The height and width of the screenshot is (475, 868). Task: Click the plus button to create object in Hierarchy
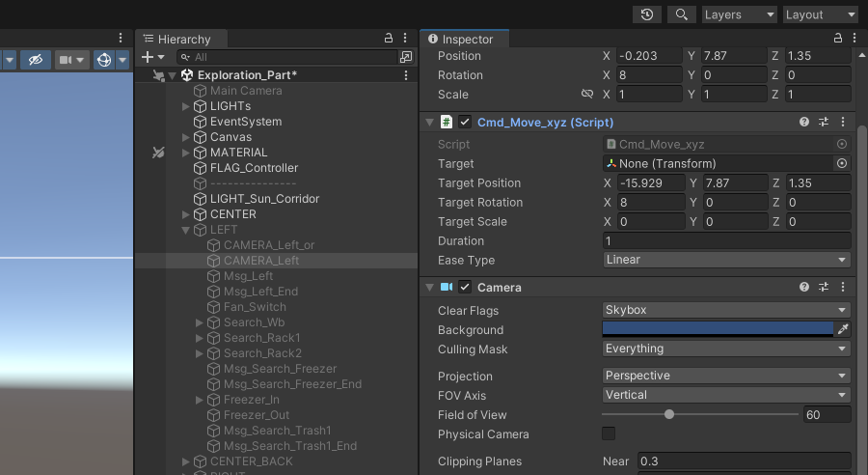(149, 57)
